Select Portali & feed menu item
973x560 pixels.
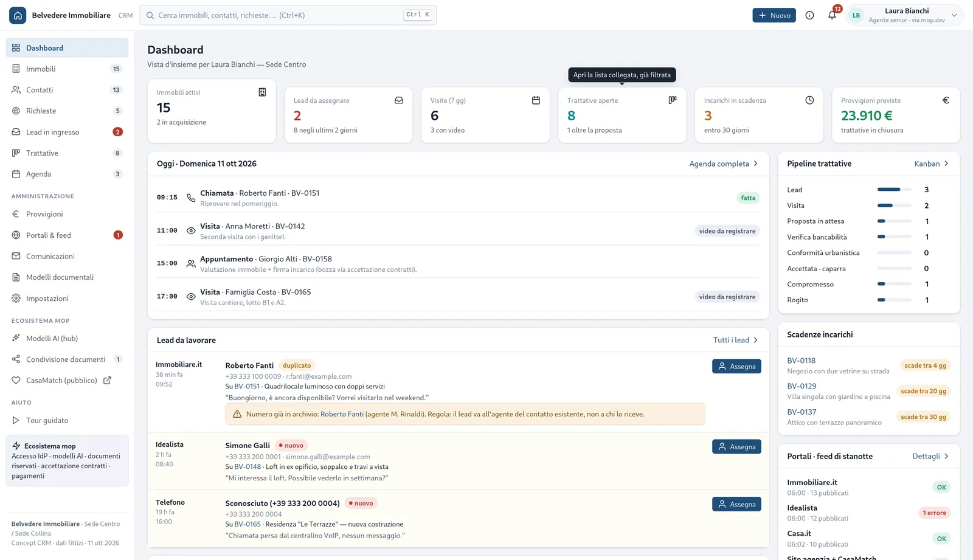(x=67, y=235)
